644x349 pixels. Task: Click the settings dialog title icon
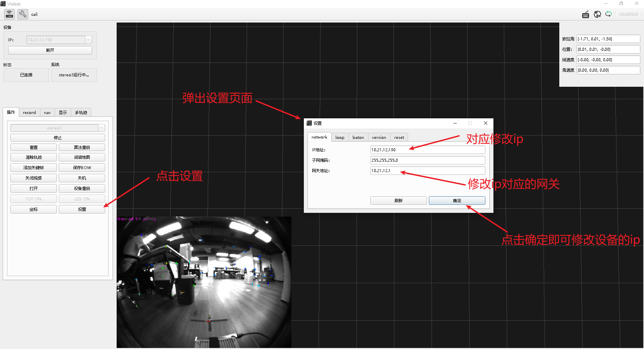pyautogui.click(x=309, y=123)
